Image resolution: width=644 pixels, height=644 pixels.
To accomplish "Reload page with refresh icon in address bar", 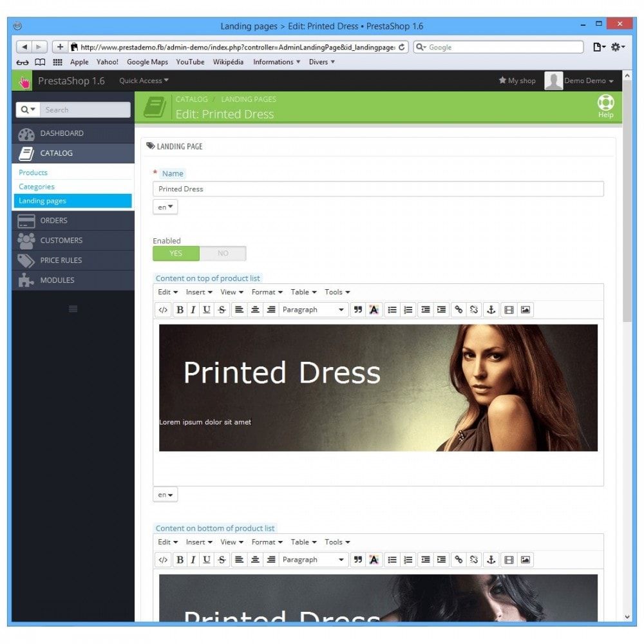I will pos(402,47).
